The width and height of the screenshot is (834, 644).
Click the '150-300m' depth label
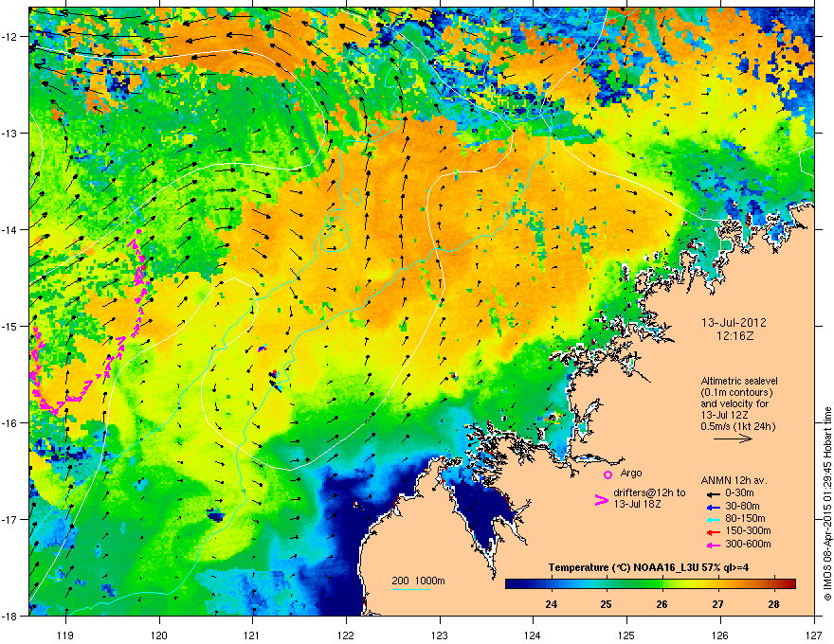(748, 530)
